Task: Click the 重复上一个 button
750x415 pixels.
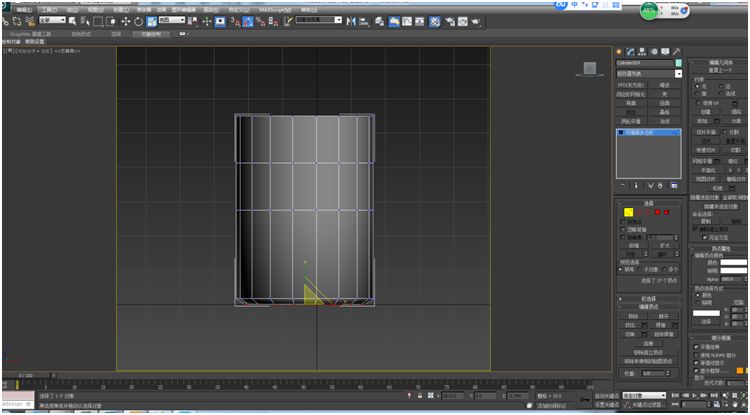Action: 720,70
